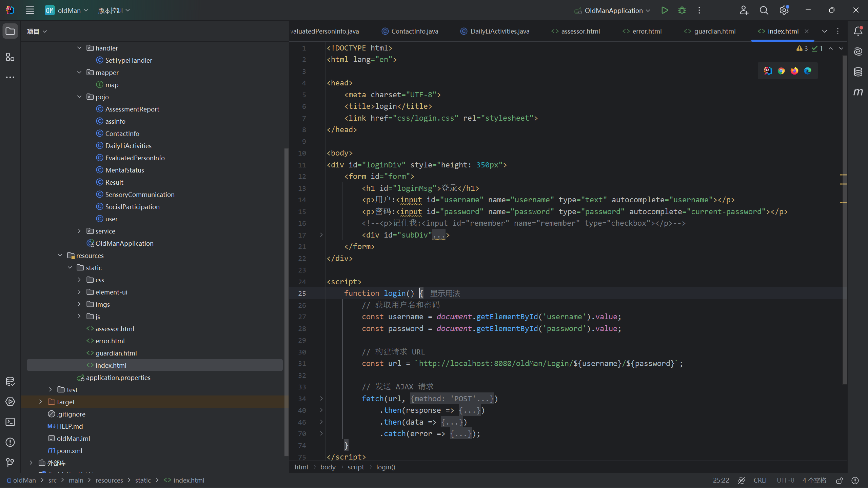
Task: Click the project tree scrollbar
Action: [x=286, y=302]
